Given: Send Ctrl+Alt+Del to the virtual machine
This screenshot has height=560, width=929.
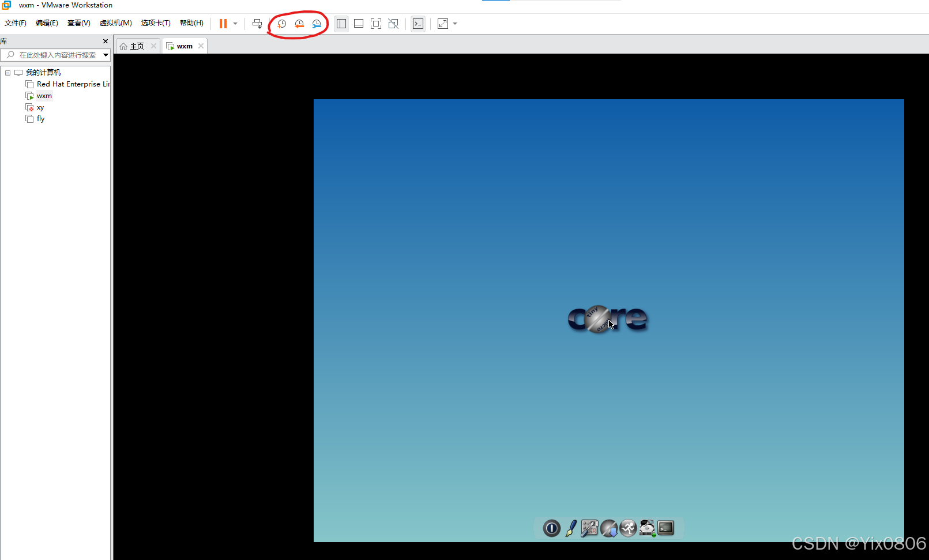Looking at the screenshot, I should (x=257, y=24).
